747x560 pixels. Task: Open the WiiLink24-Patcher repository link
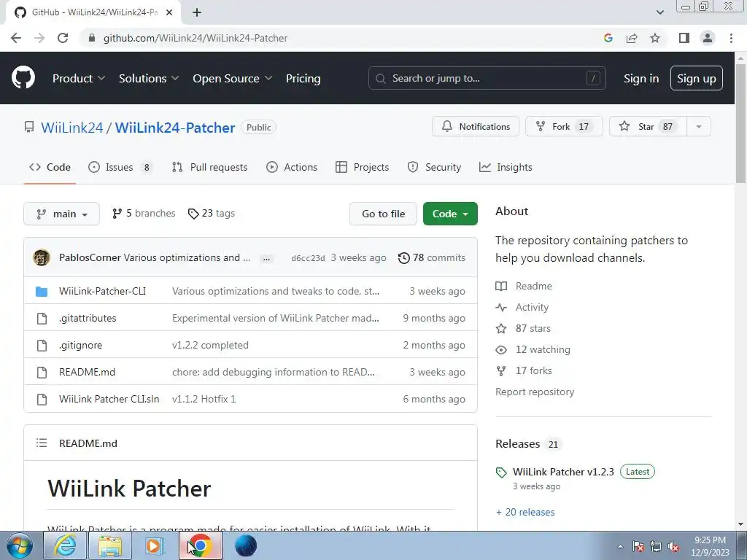click(x=175, y=128)
